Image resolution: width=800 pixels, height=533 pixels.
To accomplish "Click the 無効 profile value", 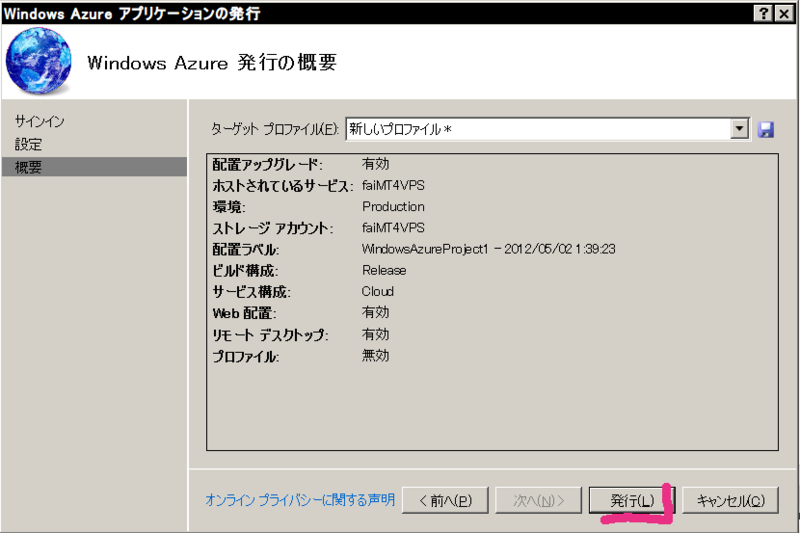I will point(375,356).
